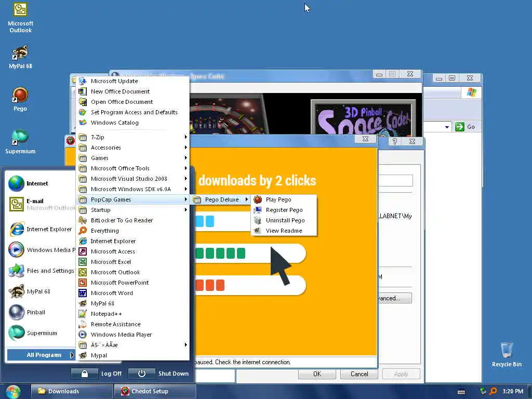Switch to Downloads taskbar button

(72, 391)
